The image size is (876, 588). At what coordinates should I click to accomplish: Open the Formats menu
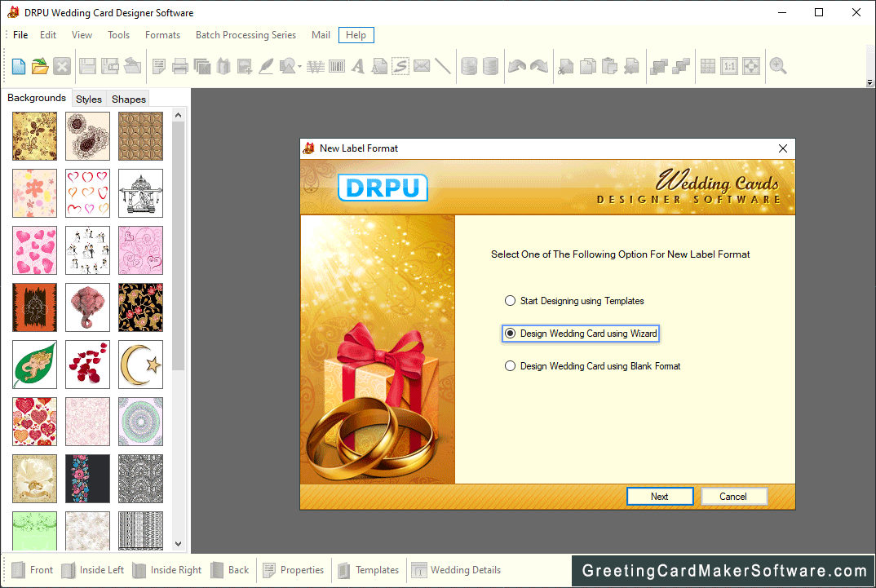(162, 35)
